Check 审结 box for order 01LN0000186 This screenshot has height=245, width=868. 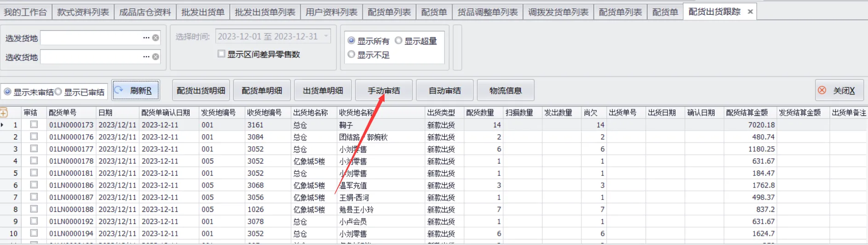(x=34, y=185)
